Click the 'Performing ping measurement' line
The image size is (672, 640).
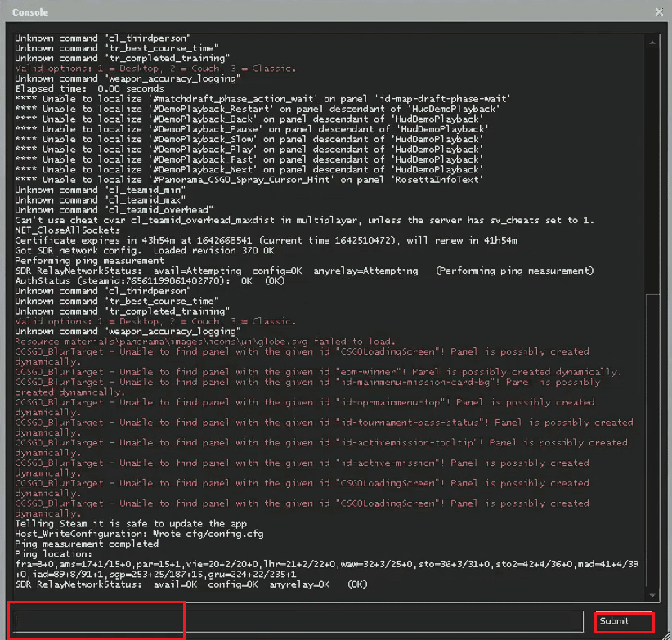(x=89, y=261)
